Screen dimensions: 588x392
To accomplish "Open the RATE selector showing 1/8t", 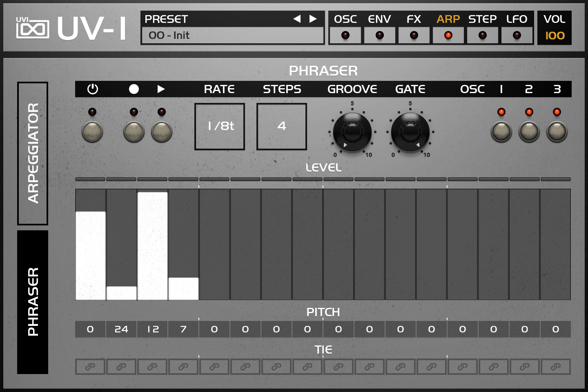I will (x=220, y=127).
